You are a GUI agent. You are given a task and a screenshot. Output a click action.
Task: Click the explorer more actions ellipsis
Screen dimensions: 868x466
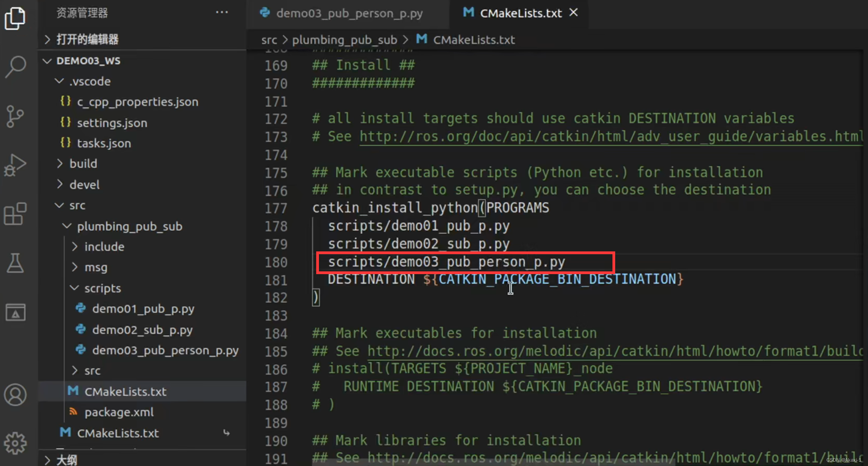(222, 13)
